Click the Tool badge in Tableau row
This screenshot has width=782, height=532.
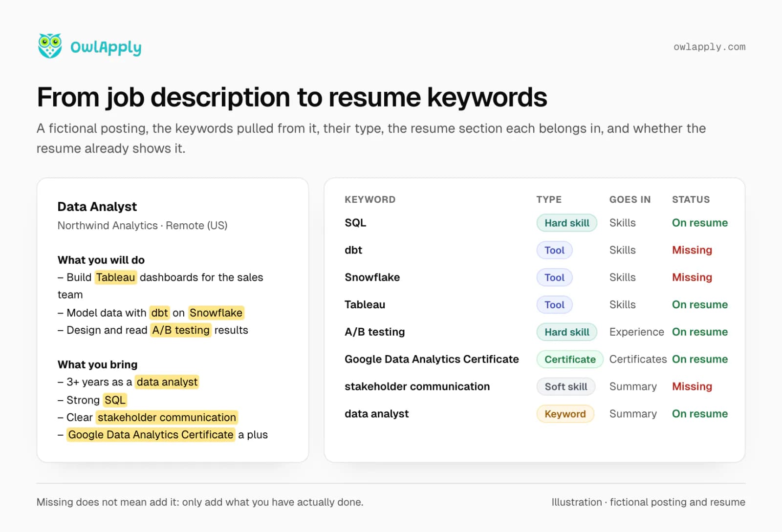click(x=555, y=305)
